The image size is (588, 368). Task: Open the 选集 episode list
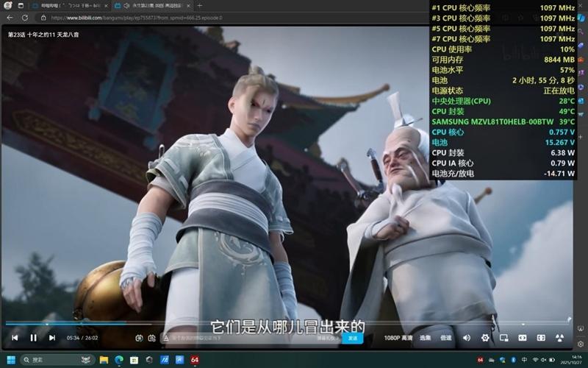tap(425, 338)
